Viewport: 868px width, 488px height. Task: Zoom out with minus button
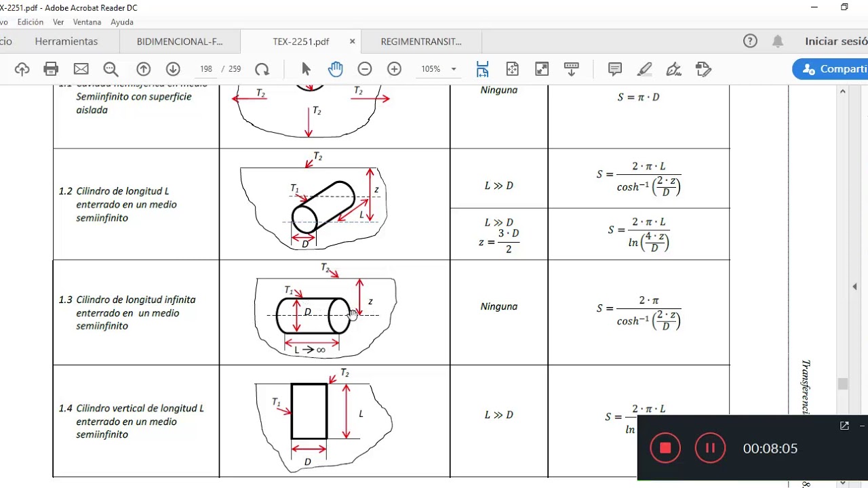coord(365,69)
